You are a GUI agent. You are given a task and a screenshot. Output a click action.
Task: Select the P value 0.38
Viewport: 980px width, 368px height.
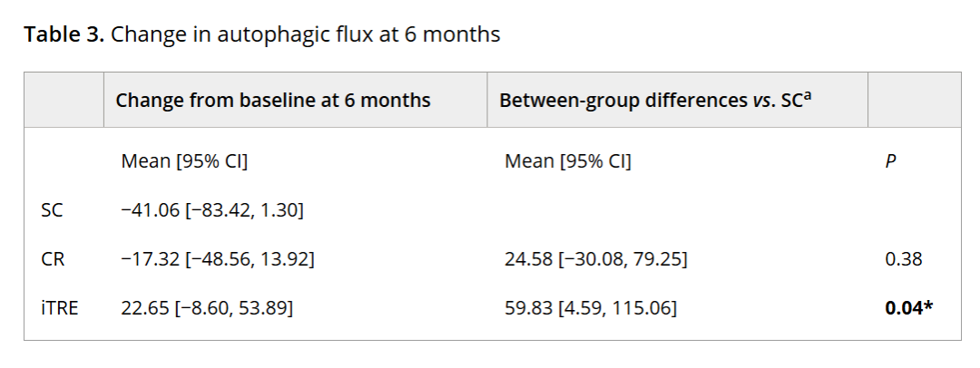903,259
